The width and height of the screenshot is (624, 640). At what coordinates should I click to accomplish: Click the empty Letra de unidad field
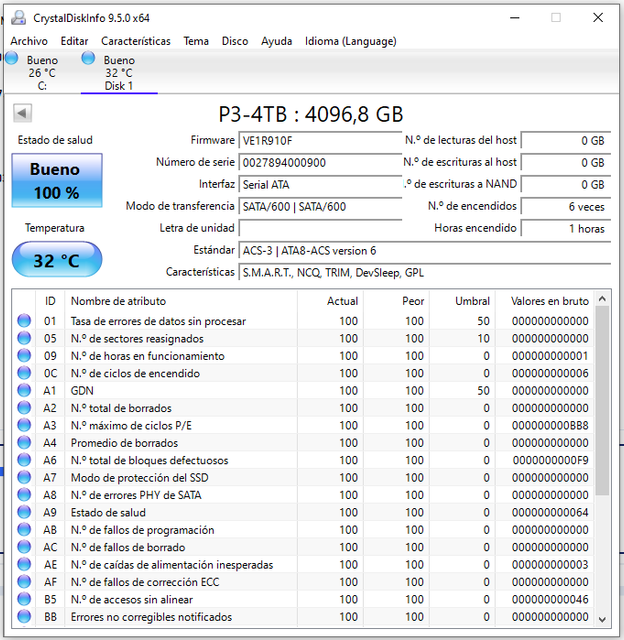tap(320, 228)
